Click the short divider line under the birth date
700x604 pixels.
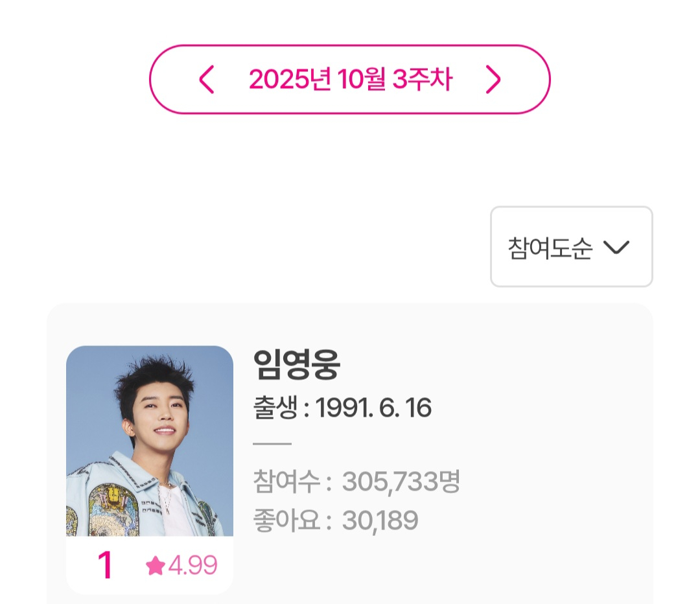(x=272, y=444)
